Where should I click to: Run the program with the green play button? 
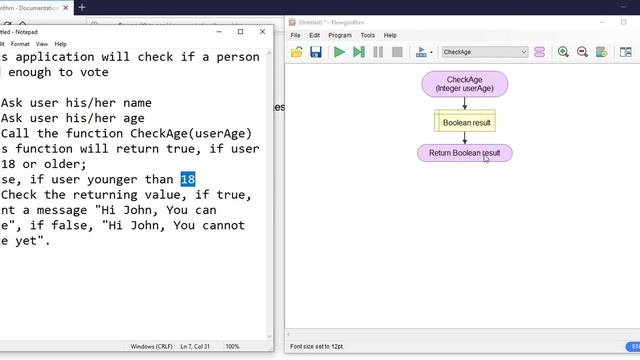point(339,52)
